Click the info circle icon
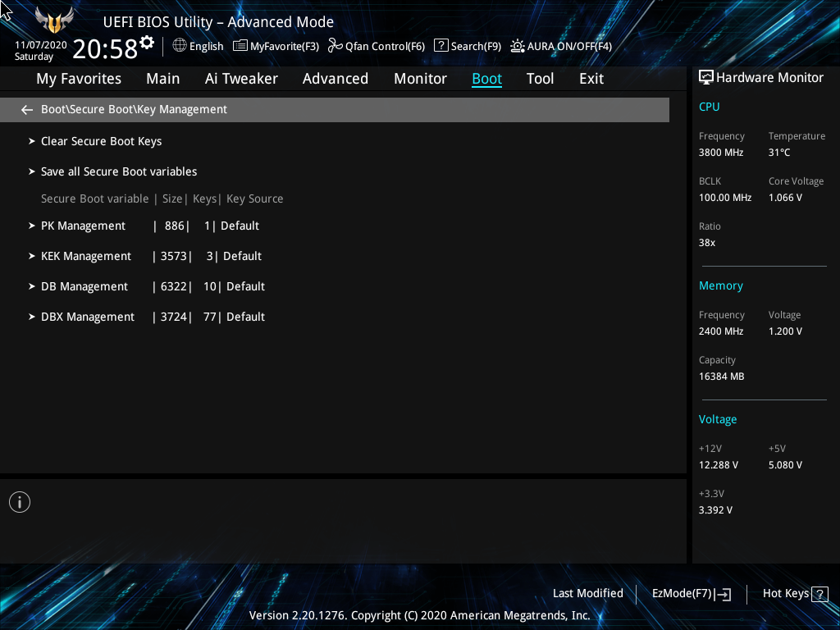 pos(20,502)
